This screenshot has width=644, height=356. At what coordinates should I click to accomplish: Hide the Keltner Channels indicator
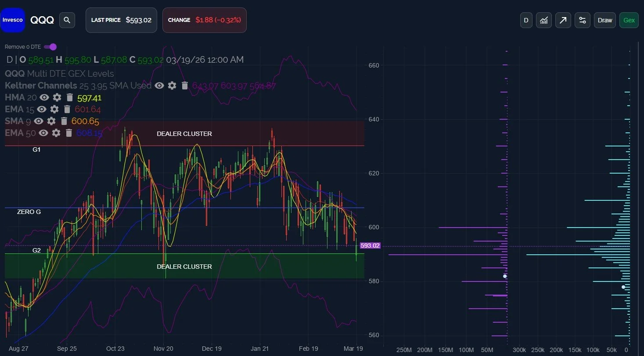[x=159, y=85]
